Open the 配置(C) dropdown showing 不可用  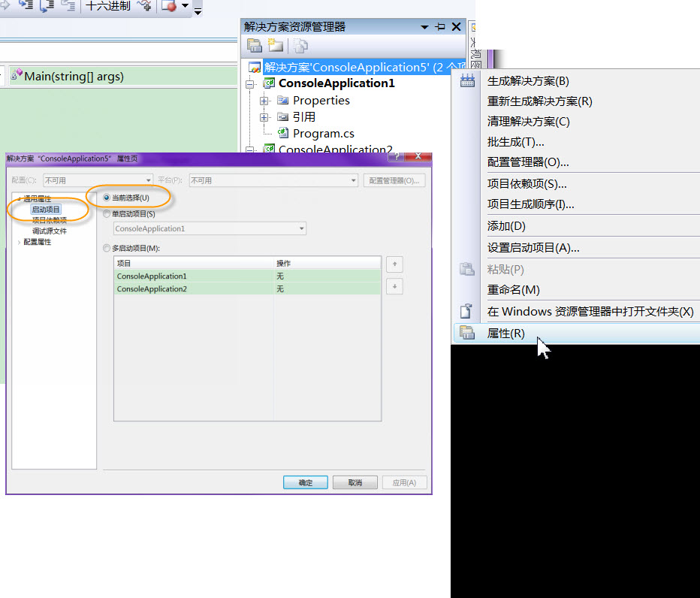[x=98, y=180]
